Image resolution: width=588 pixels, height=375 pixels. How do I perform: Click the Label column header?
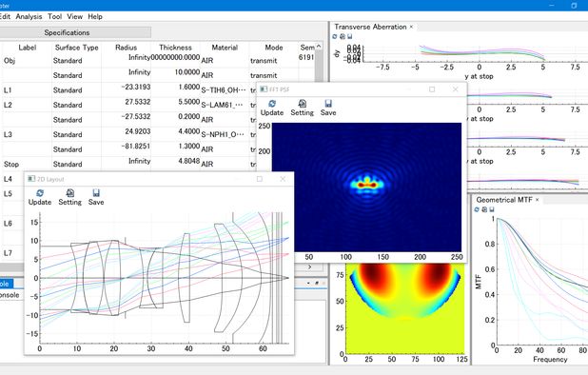click(x=28, y=48)
